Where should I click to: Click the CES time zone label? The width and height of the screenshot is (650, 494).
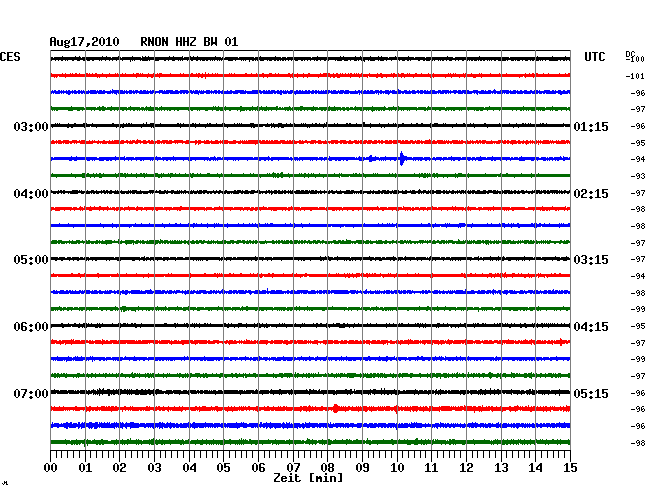(10, 57)
